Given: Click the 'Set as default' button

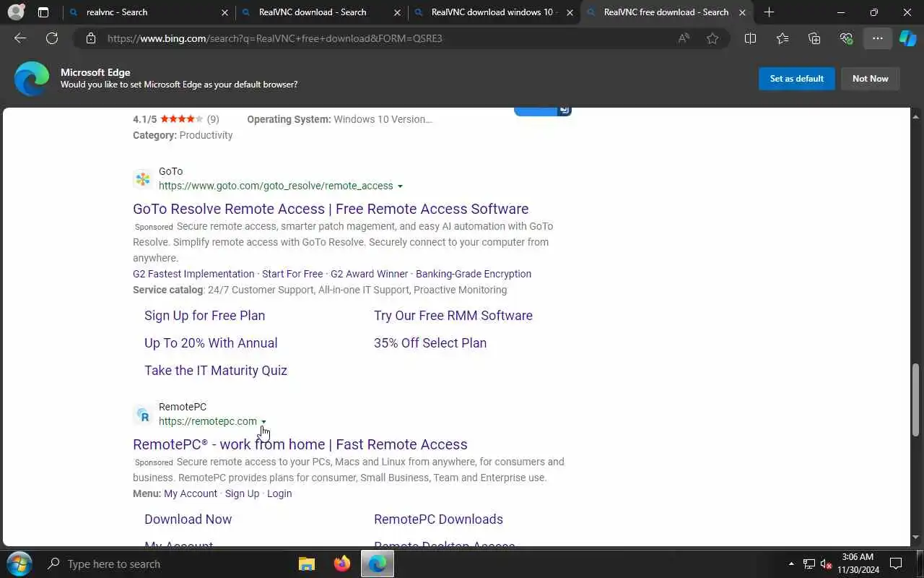Looking at the screenshot, I should pyautogui.click(x=797, y=79).
